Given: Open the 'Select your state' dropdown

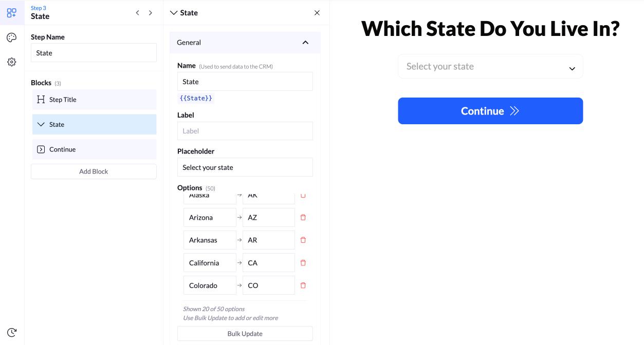Looking at the screenshot, I should point(490,67).
